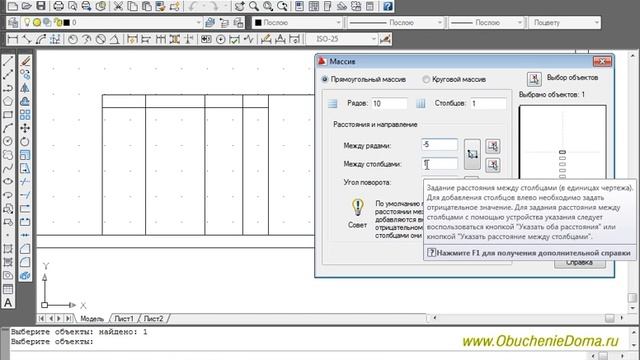Click the drawing area vertical scrollbar
Viewport: 640px width, 360px height.
pos(632,182)
